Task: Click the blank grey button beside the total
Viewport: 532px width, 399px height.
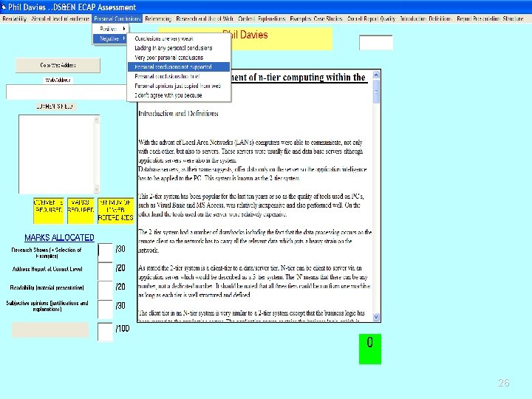Action: pos(50,330)
